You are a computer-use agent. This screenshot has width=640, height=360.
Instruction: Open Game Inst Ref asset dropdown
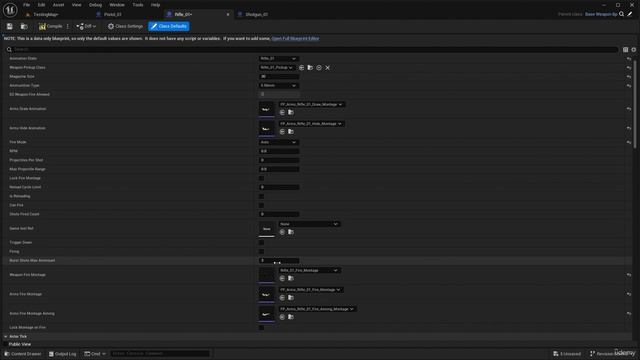click(309, 224)
